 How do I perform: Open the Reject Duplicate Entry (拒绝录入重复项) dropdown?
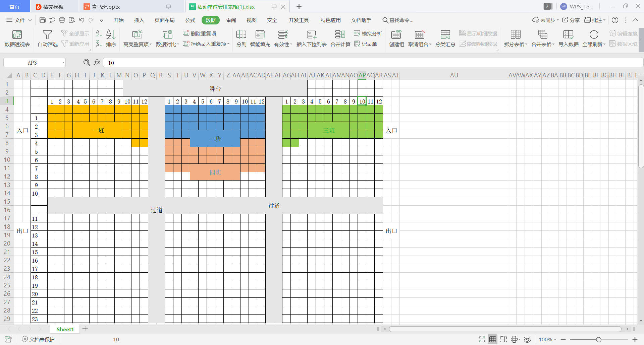point(206,44)
